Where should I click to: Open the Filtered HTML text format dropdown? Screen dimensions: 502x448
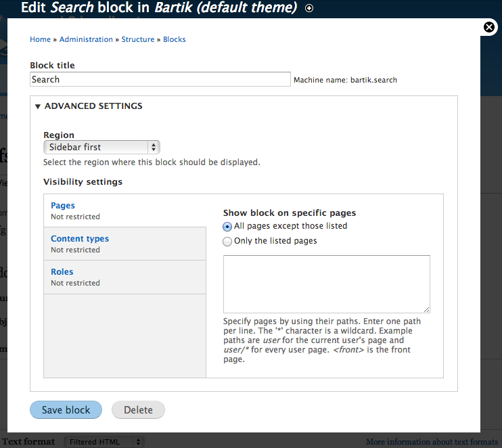pyautogui.click(x=104, y=442)
